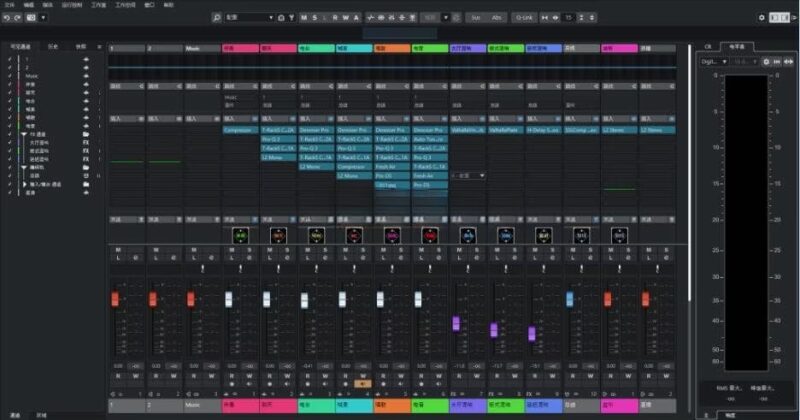Open the meter settings gear in meter panel

(x=766, y=61)
